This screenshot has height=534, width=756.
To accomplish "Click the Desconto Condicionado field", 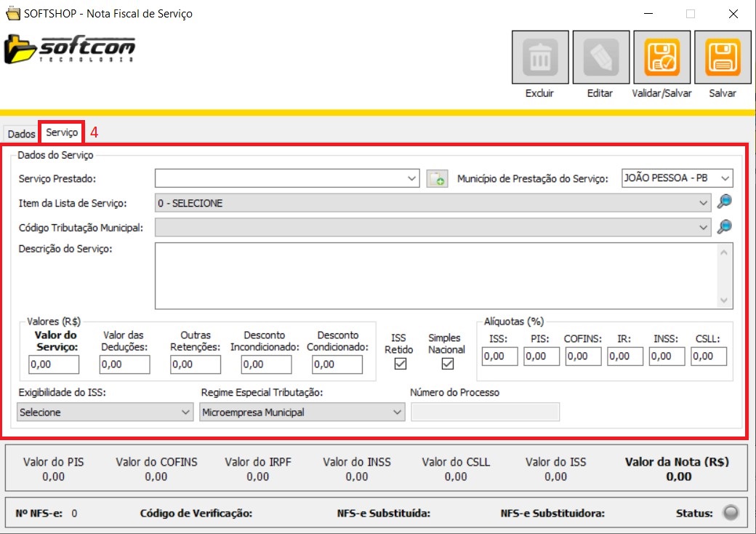I will pos(337,364).
